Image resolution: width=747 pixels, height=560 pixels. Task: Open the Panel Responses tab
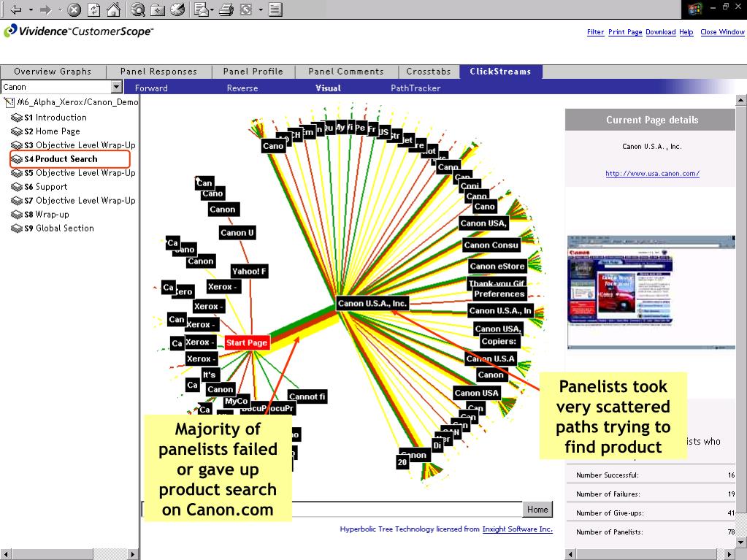pyautogui.click(x=158, y=72)
